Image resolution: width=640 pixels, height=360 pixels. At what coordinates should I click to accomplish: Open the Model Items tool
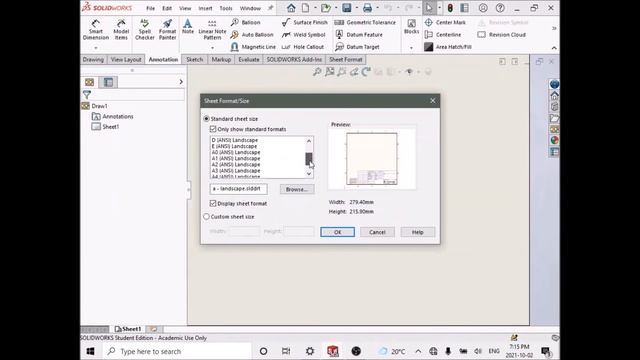(x=121, y=29)
